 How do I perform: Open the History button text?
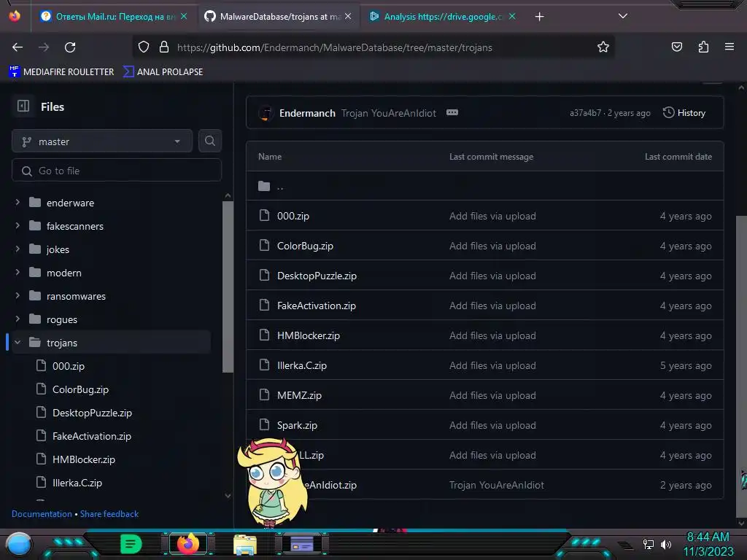[692, 113]
